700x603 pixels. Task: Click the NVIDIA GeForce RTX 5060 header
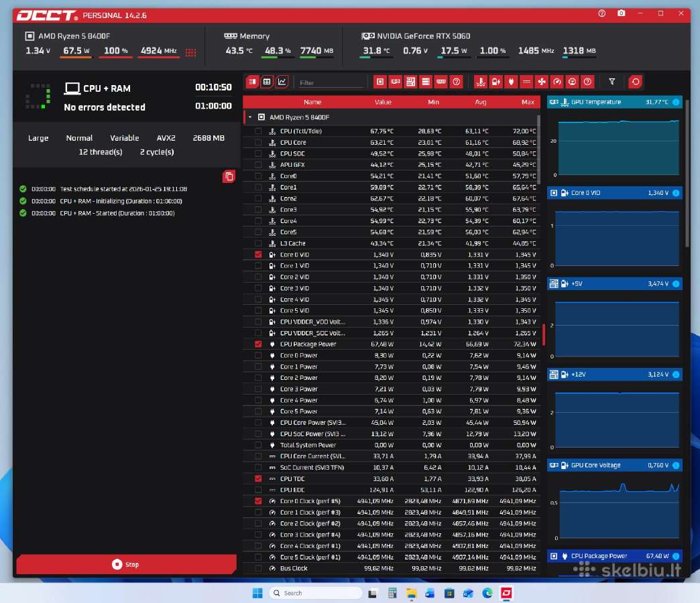click(416, 36)
